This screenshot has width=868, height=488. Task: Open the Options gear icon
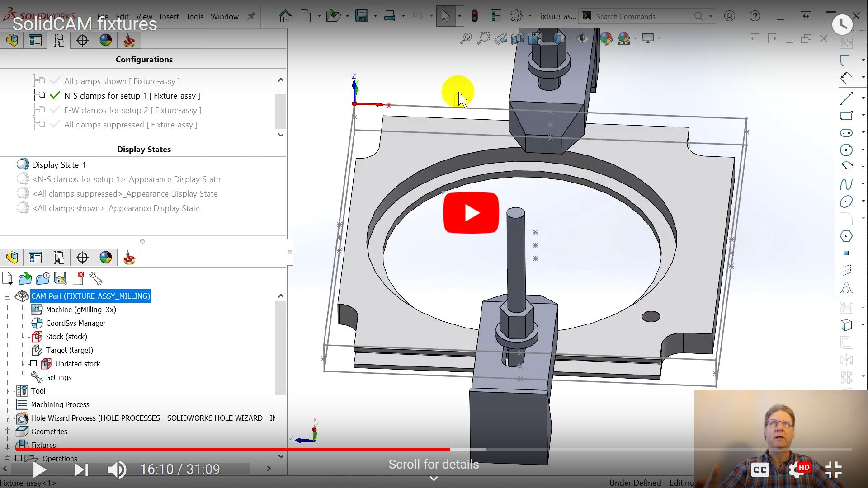coord(516,16)
